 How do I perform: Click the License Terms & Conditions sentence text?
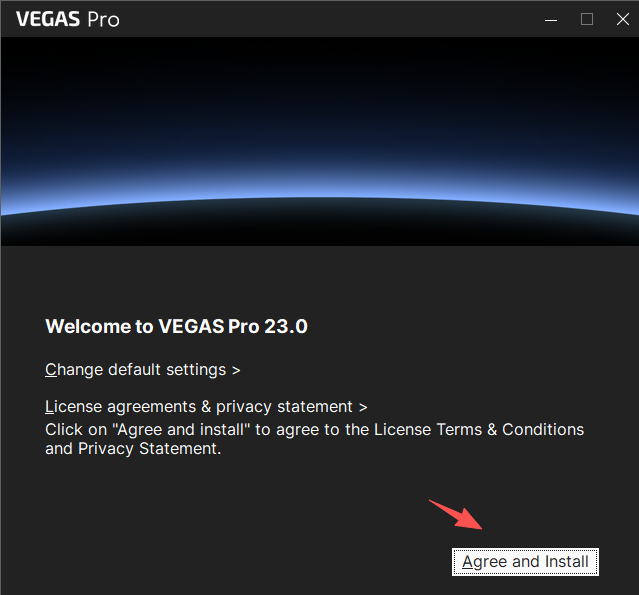[479, 429]
